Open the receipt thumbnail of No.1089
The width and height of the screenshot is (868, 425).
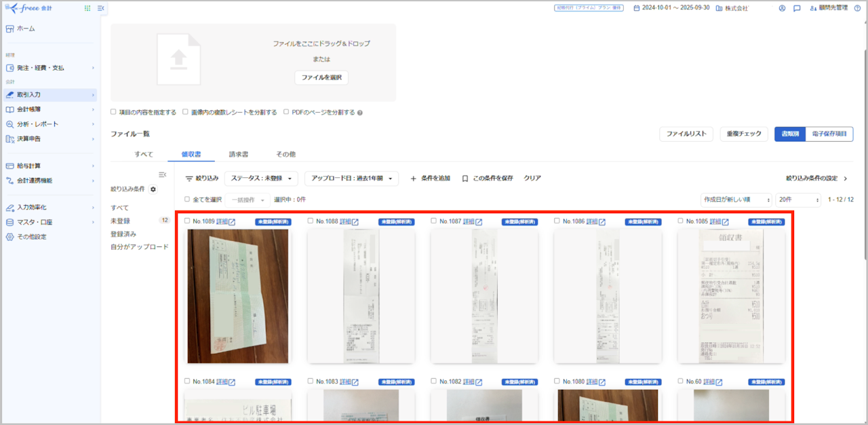238,296
